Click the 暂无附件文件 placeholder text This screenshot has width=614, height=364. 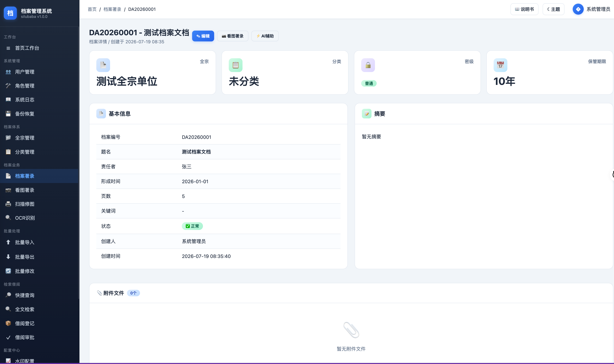(351, 349)
